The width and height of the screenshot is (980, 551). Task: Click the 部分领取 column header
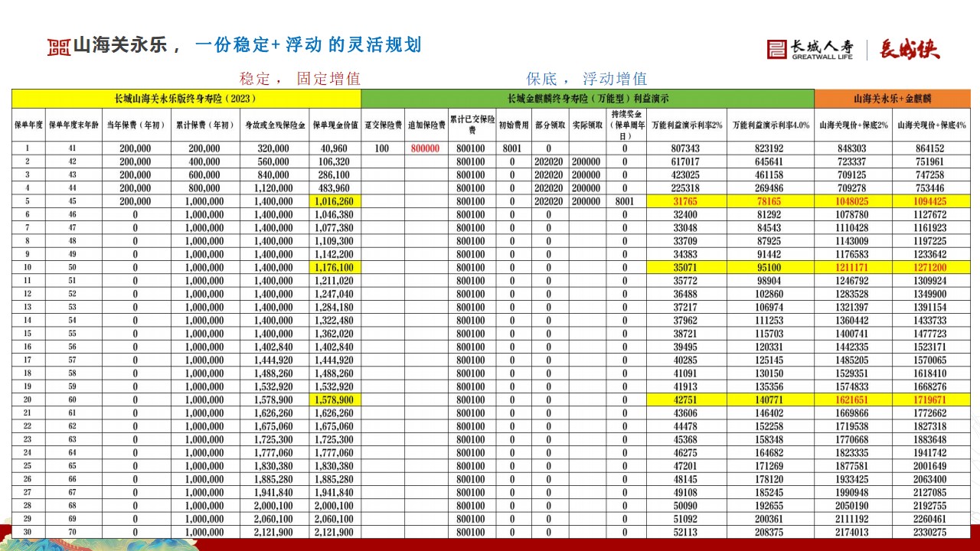point(549,124)
